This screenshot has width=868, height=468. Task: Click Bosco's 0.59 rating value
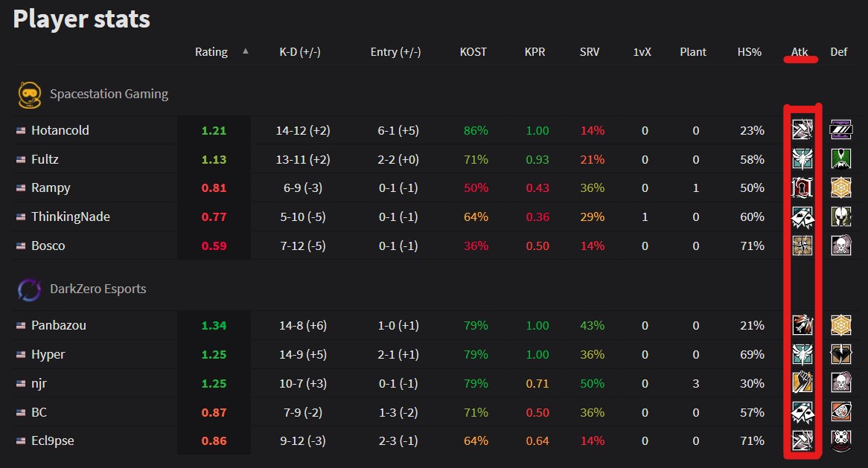214,246
